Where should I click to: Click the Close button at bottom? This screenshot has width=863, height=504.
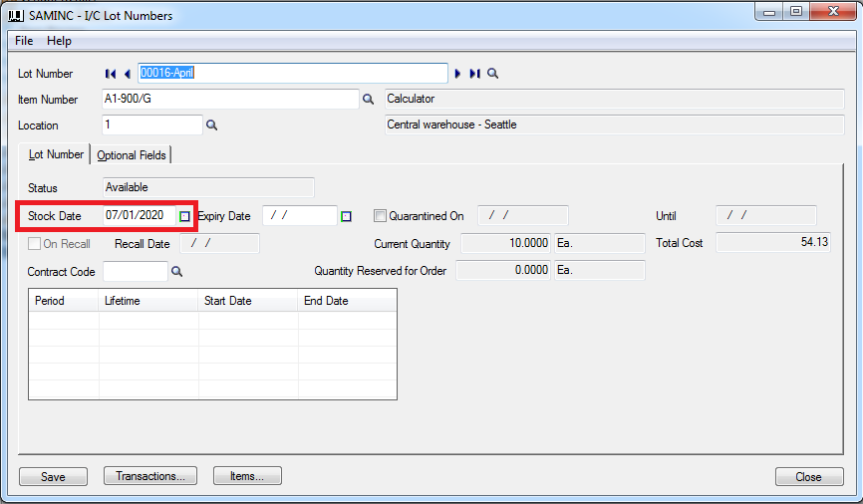[808, 476]
